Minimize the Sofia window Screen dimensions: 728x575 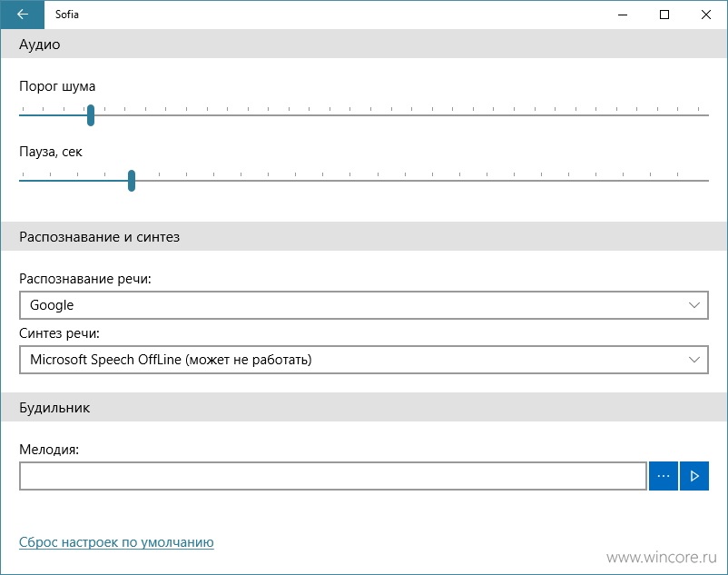point(623,15)
